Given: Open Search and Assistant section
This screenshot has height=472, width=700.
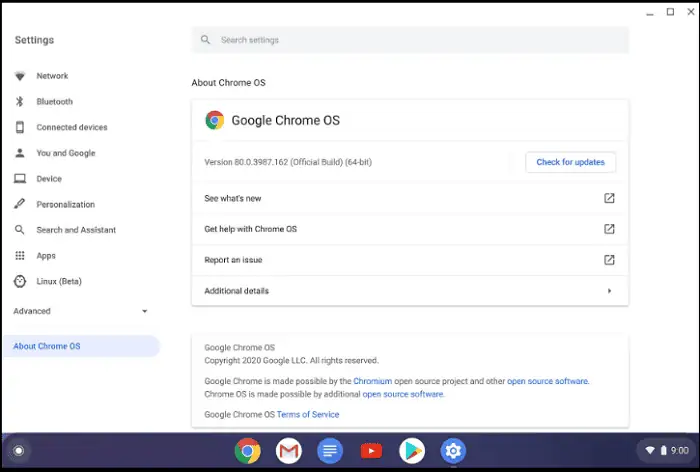Looking at the screenshot, I should (76, 230).
